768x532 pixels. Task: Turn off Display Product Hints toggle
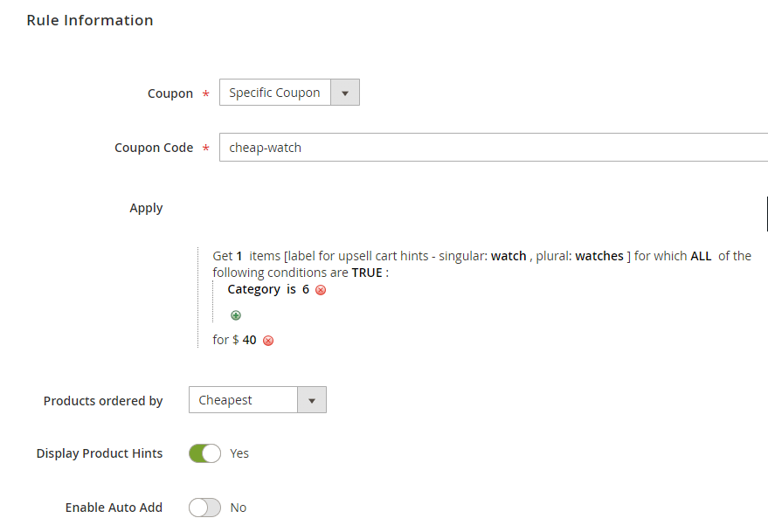tap(204, 453)
